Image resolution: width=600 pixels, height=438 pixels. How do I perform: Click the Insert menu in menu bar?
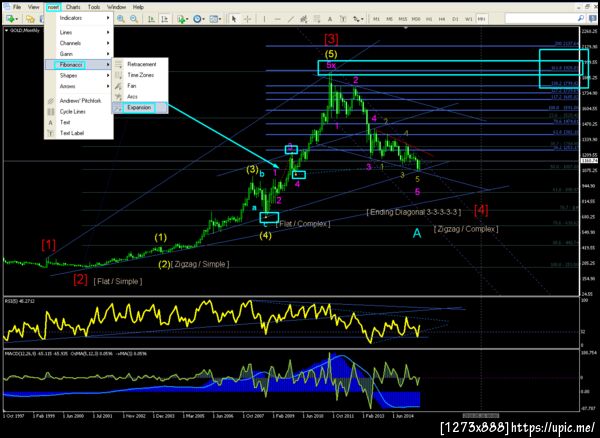point(53,7)
